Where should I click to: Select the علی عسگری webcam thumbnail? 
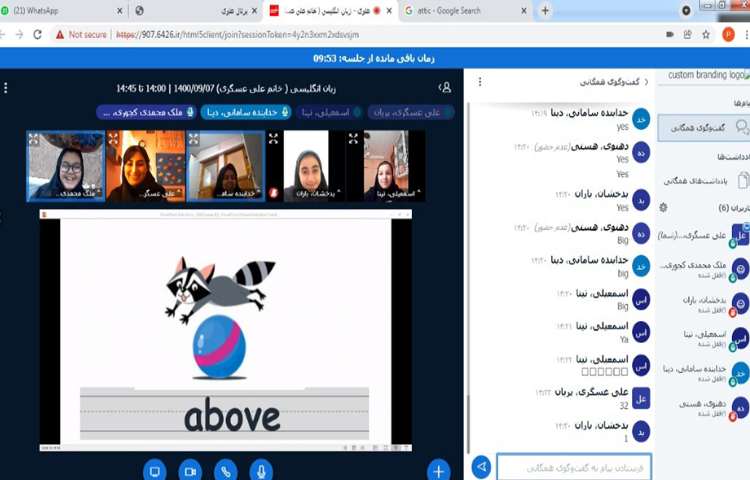click(145, 166)
